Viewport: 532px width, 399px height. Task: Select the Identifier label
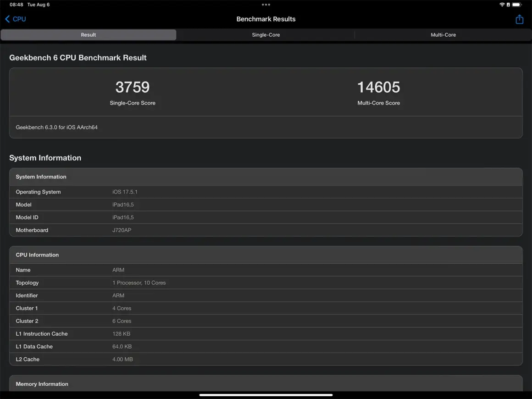tap(27, 295)
